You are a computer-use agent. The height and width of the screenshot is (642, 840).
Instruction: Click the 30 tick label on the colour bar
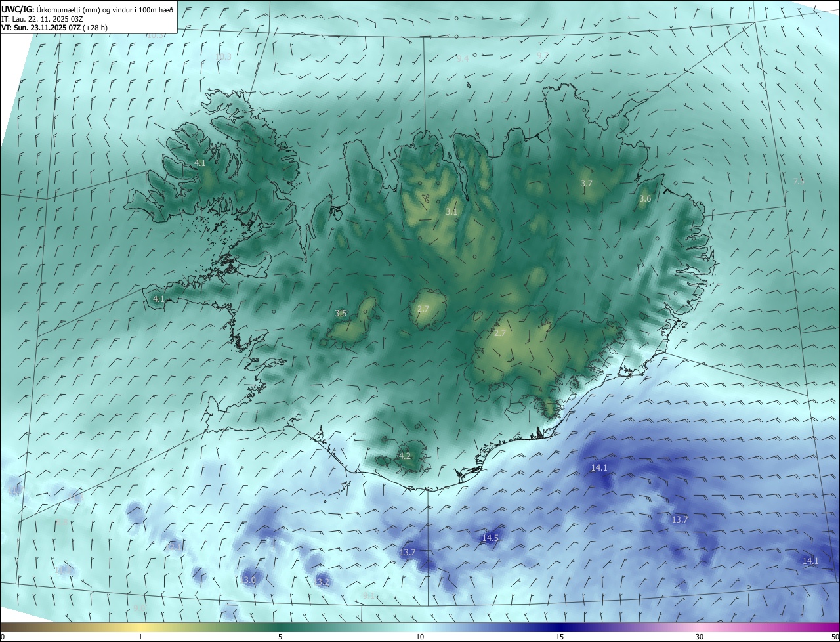click(700, 637)
